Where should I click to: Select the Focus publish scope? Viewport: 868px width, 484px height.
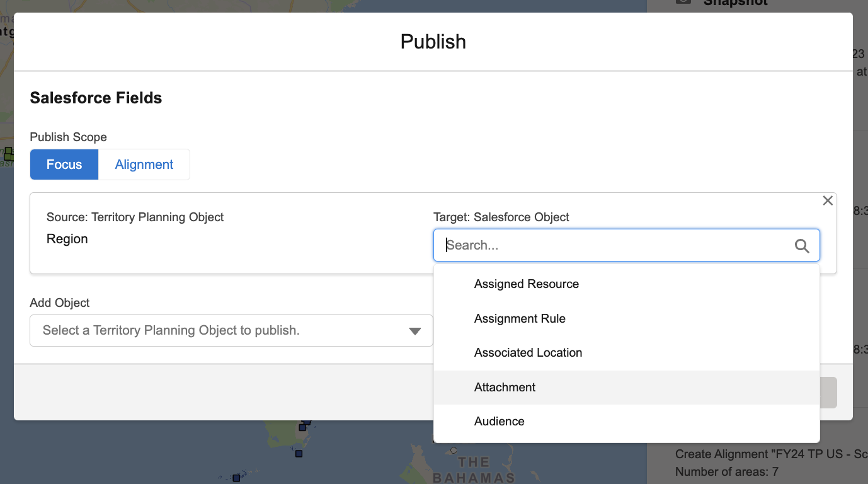pyautogui.click(x=64, y=164)
